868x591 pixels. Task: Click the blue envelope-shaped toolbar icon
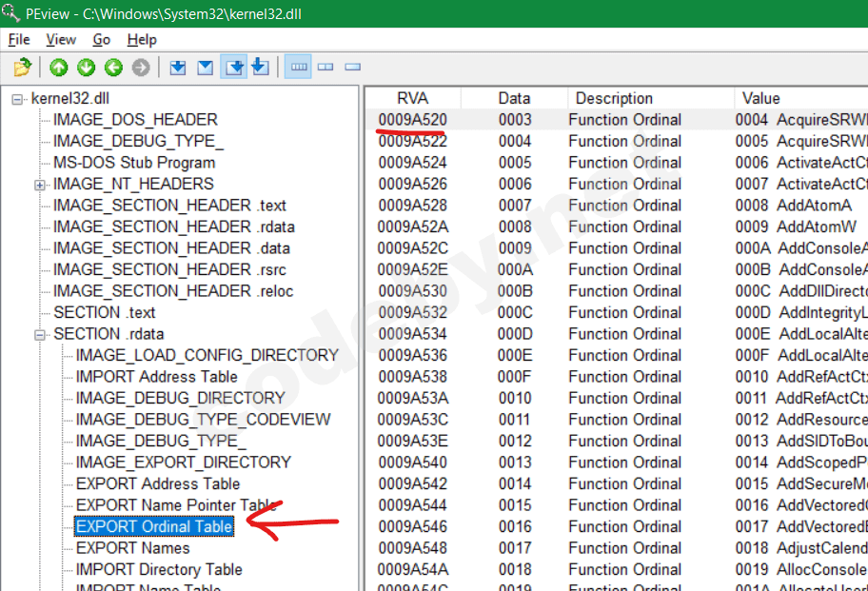(205, 68)
